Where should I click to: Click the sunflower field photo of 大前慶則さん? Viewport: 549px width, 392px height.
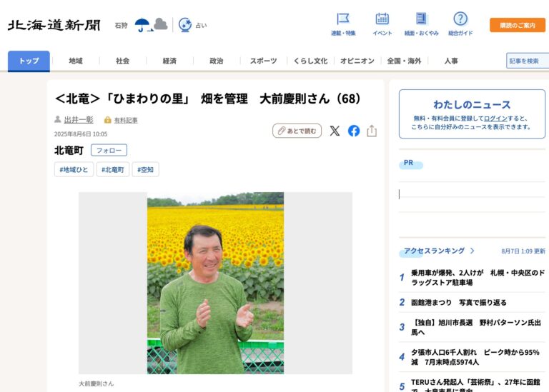coord(215,283)
